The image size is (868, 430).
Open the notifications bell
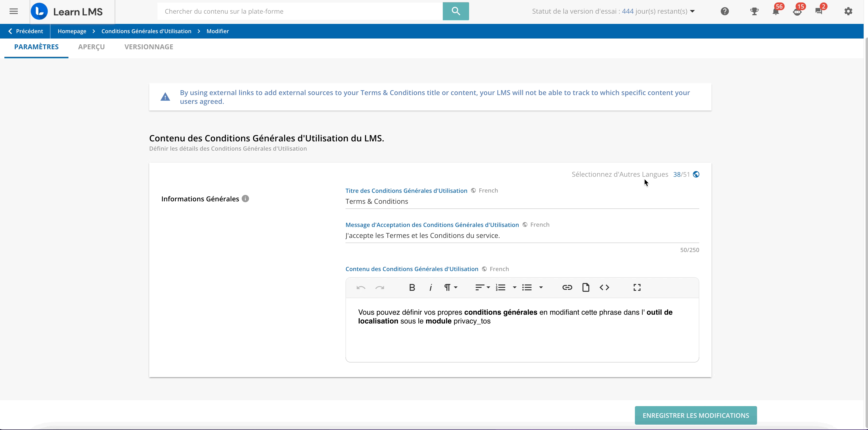[775, 11]
